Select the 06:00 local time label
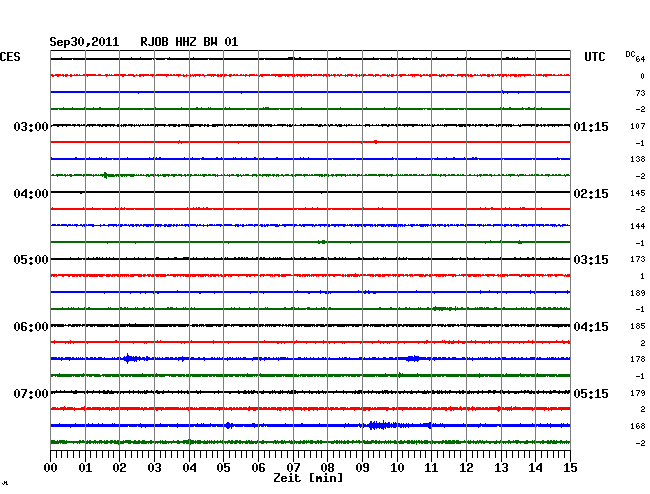 click(31, 327)
